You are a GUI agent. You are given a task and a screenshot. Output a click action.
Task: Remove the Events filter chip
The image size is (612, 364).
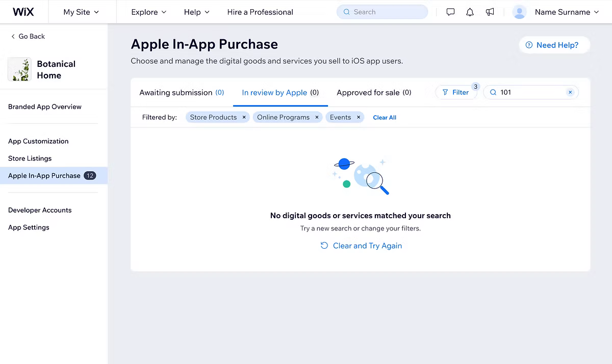(359, 117)
